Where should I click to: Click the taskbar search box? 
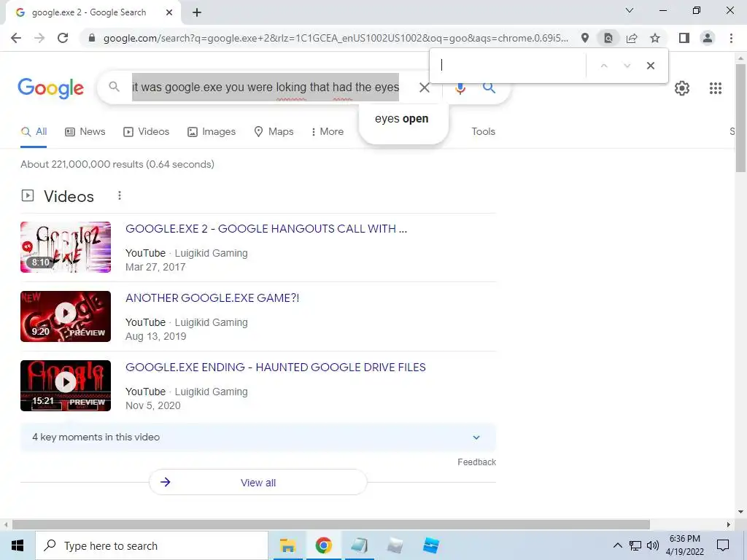click(152, 545)
